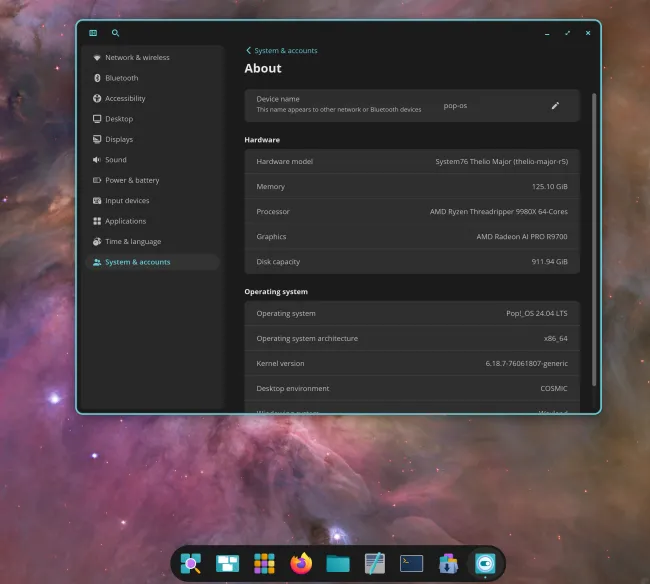650x584 pixels.
Task: Edit device name with pencil icon
Action: coord(555,106)
